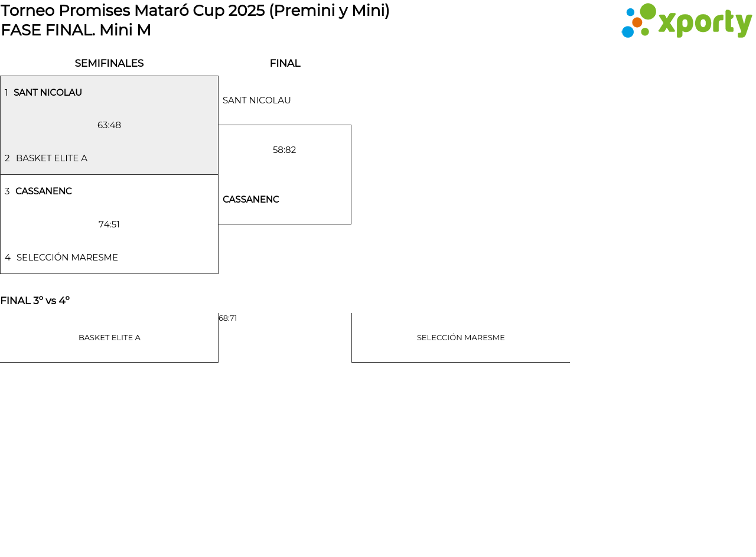Open the 68:71 third-place score
756x557 pixels.
pyautogui.click(x=227, y=318)
